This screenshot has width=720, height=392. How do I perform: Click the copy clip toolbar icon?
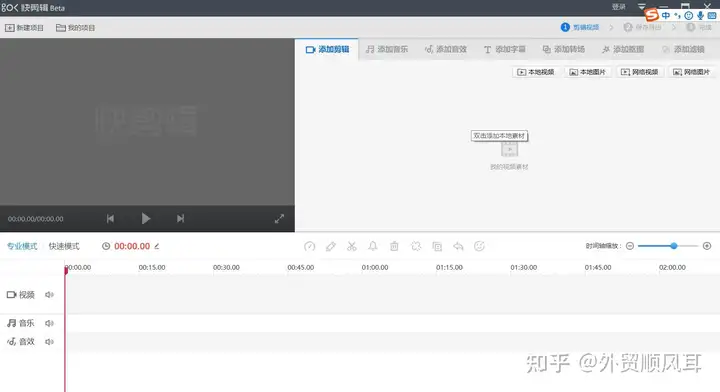(437, 246)
